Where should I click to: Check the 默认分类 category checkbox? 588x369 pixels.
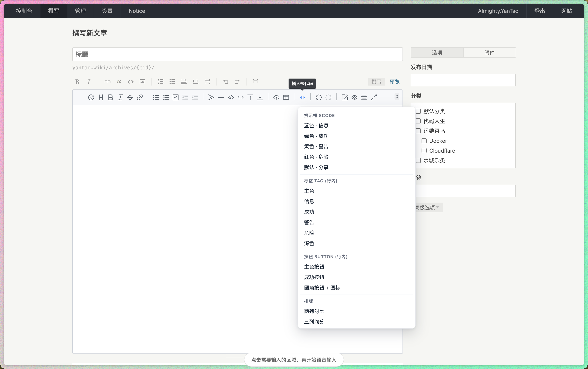click(x=418, y=111)
